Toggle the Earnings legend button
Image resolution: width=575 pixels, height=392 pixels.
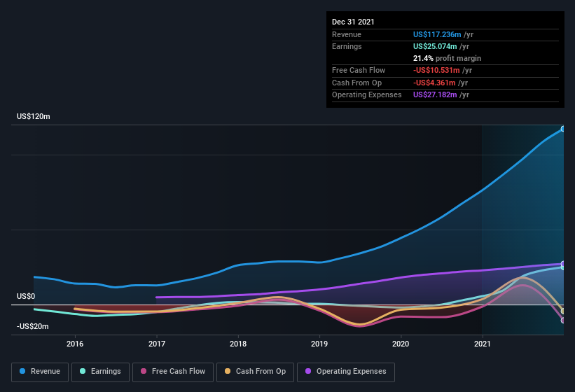tap(100, 372)
